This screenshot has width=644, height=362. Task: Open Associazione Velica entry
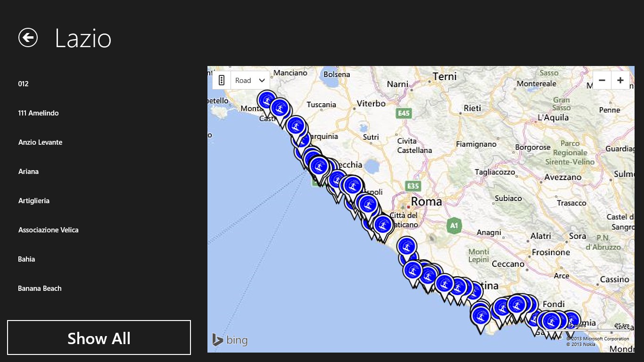click(x=49, y=230)
